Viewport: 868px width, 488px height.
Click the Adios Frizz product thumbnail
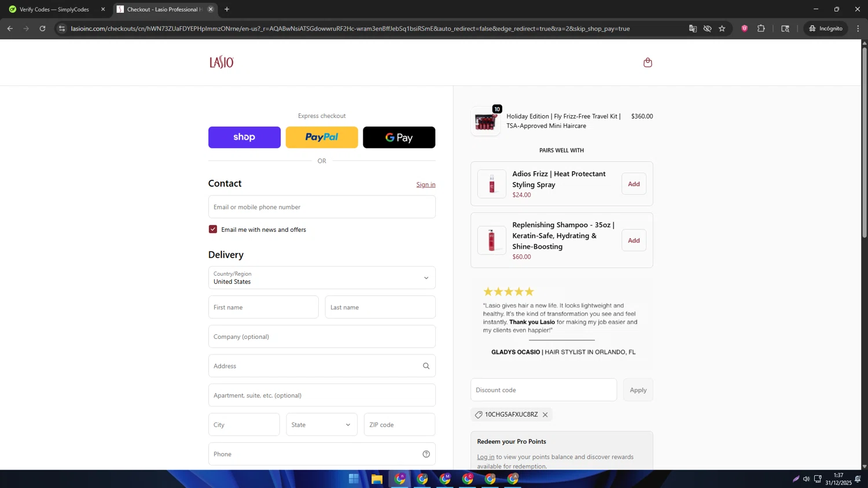click(491, 184)
